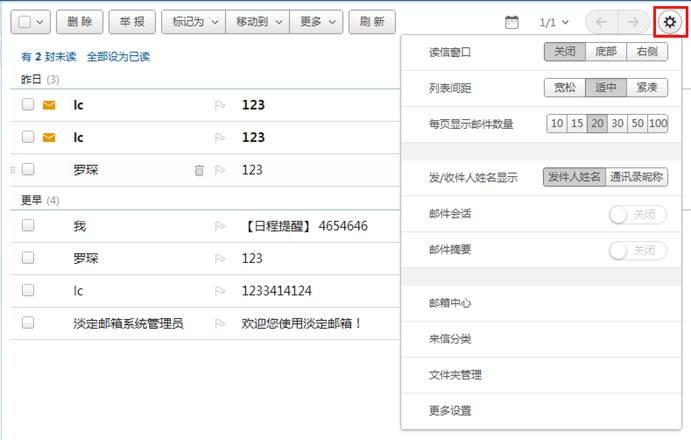
Task: Open 文件夹管理 menu entry
Action: (x=541, y=375)
